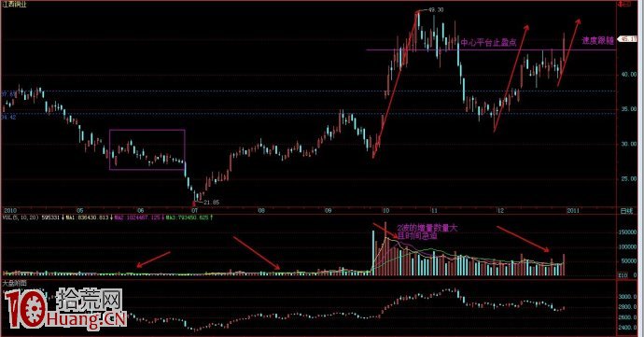Click the 09 month label on the time axis
The width and height of the screenshot is (644, 337).
[x=328, y=210]
